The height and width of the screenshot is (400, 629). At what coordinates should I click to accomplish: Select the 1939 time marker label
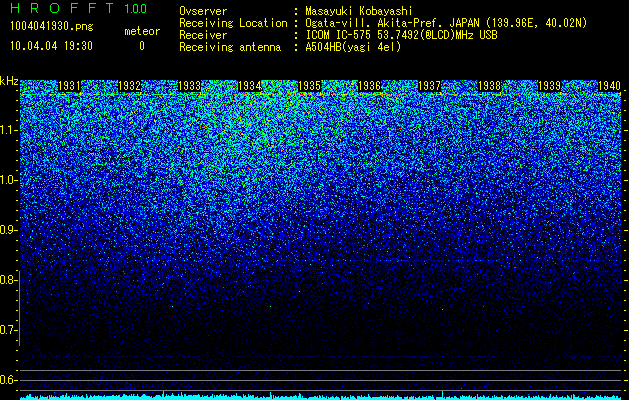pyautogui.click(x=549, y=86)
